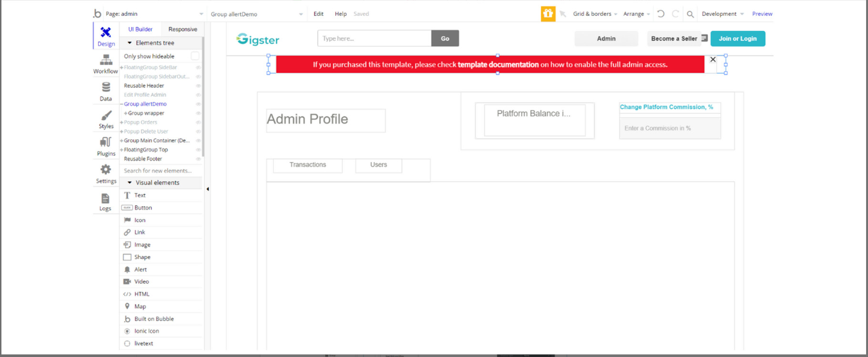Toggle visibility of Reusable Footer
Screen dimensions: 868x357
198,159
